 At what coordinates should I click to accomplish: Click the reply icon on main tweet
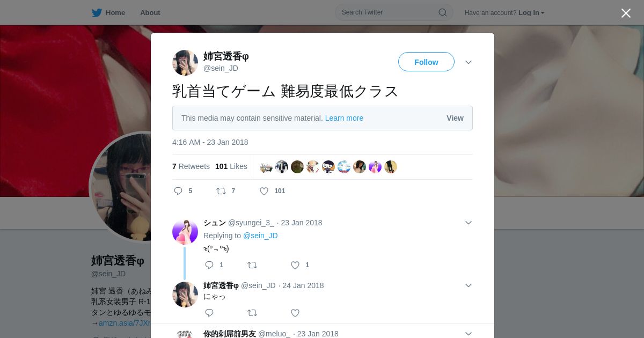click(x=178, y=191)
